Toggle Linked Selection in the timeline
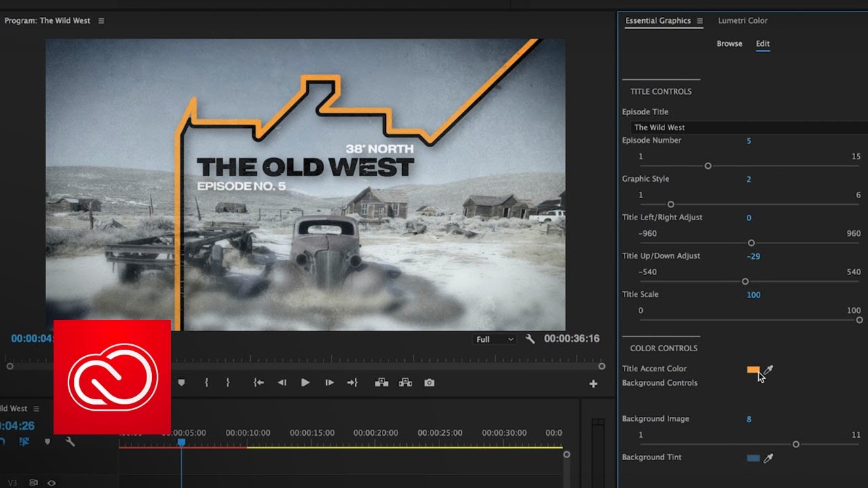Image resolution: width=868 pixels, height=488 pixels. [24, 441]
